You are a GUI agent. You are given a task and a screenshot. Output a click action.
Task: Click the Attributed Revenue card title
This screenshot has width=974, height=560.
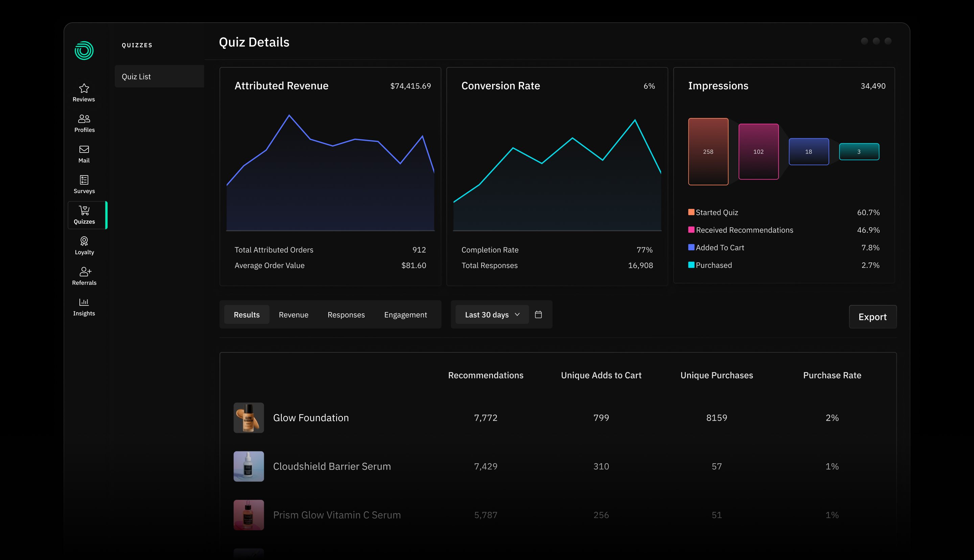[x=281, y=86]
